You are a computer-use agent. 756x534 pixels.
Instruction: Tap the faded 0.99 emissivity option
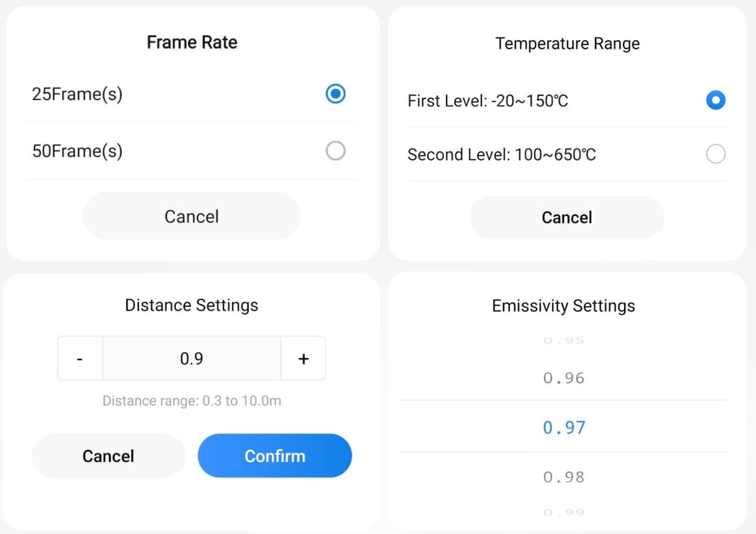click(564, 512)
